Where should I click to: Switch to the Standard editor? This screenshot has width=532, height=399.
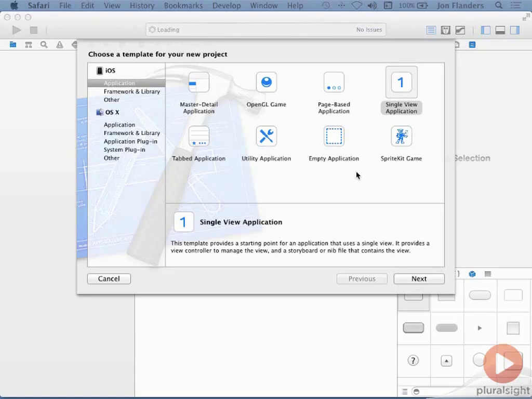click(431, 30)
